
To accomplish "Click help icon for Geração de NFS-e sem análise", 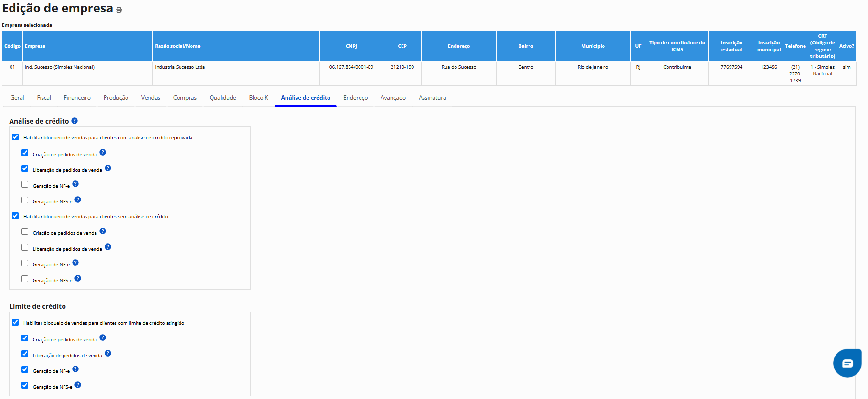I will (x=78, y=279).
